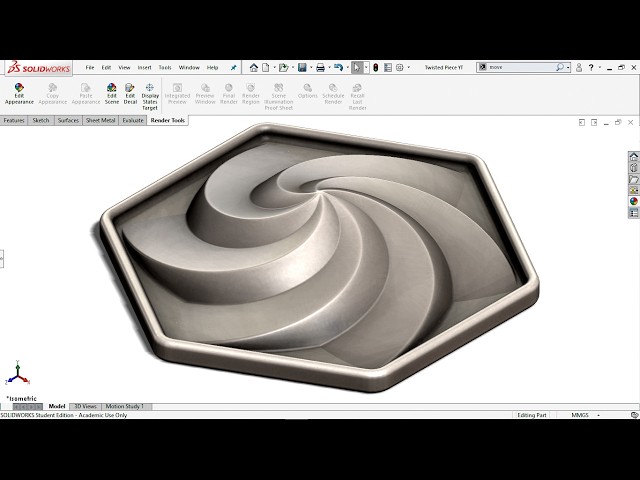Image resolution: width=640 pixels, height=480 pixels.
Task: Switch to the Surfaces tab
Action: tap(68, 120)
